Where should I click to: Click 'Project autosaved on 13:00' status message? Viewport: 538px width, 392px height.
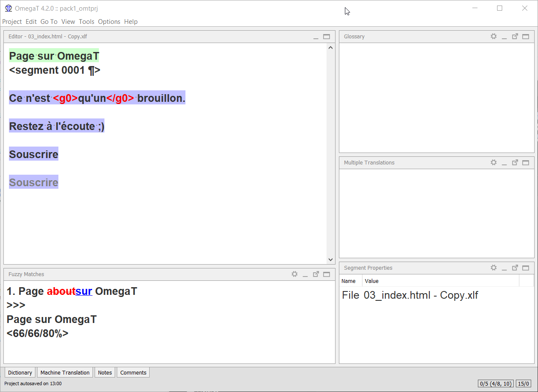pyautogui.click(x=33, y=383)
